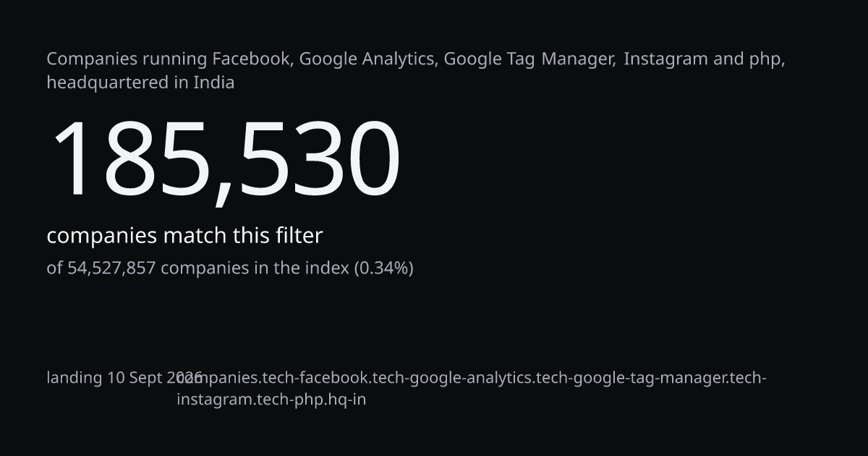Click the word Facebook in the heading
The image size is (868, 456).
pyautogui.click(x=250, y=59)
